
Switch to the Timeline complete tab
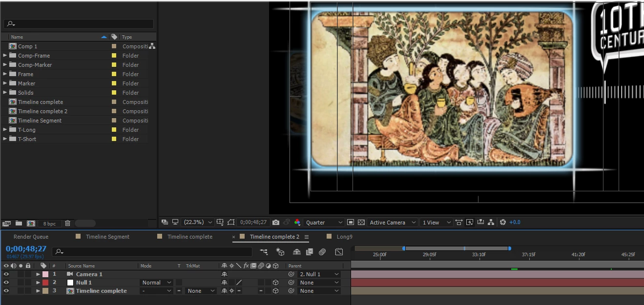tap(190, 237)
